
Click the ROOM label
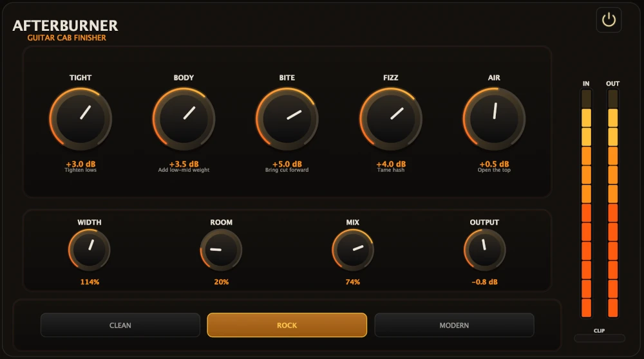click(222, 223)
